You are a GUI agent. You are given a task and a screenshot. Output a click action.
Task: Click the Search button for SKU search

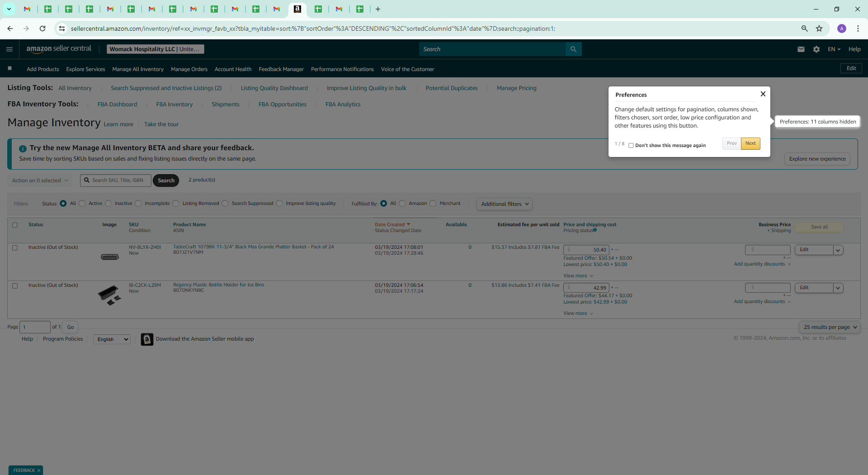click(x=166, y=180)
